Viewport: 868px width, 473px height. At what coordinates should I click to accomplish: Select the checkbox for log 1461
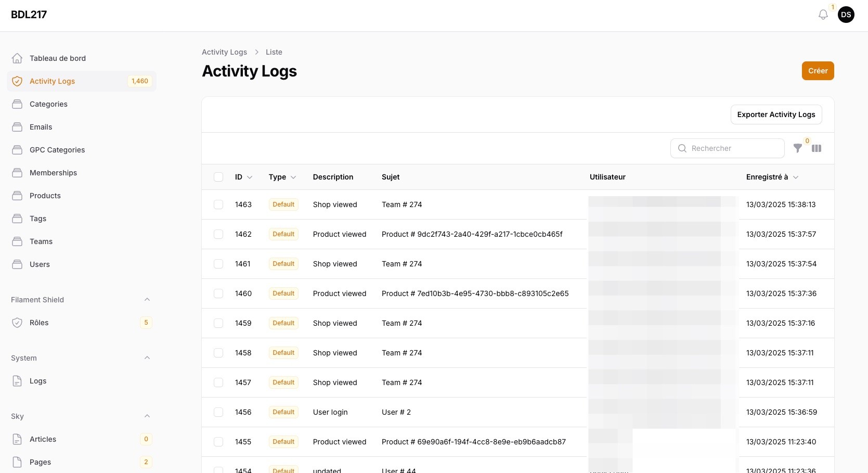(218, 264)
